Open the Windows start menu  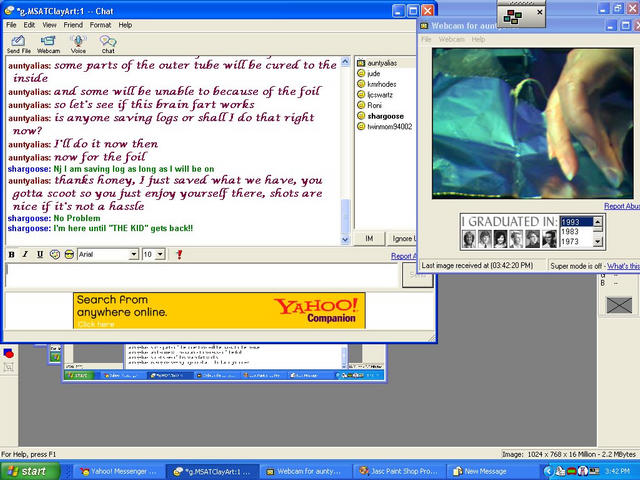(x=29, y=471)
